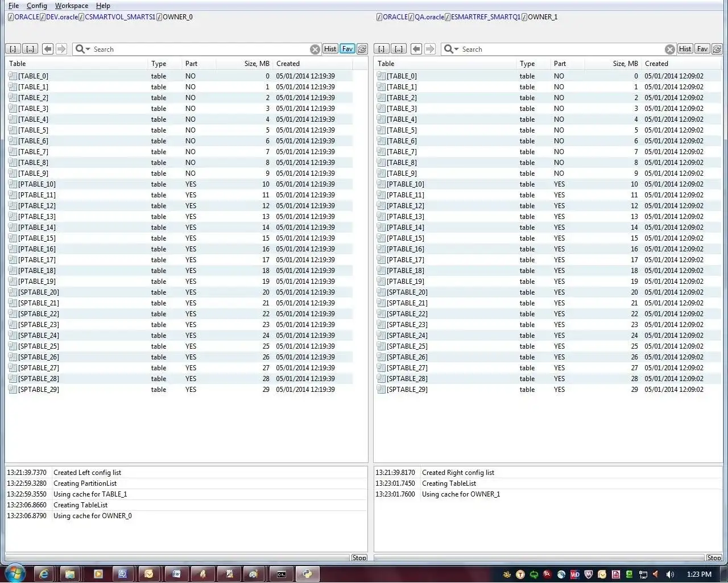Select [SPTABLE_27] row in right pane
The width and height of the screenshot is (728, 583).
coord(548,368)
